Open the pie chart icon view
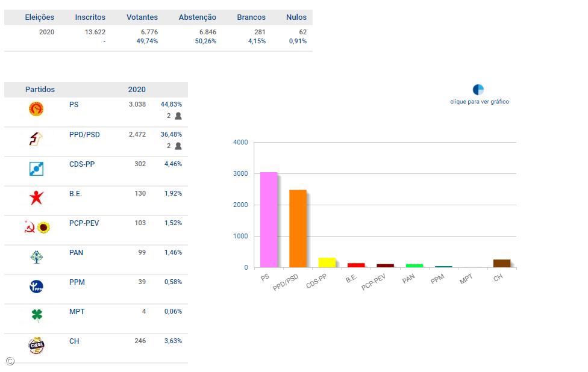 coord(478,90)
